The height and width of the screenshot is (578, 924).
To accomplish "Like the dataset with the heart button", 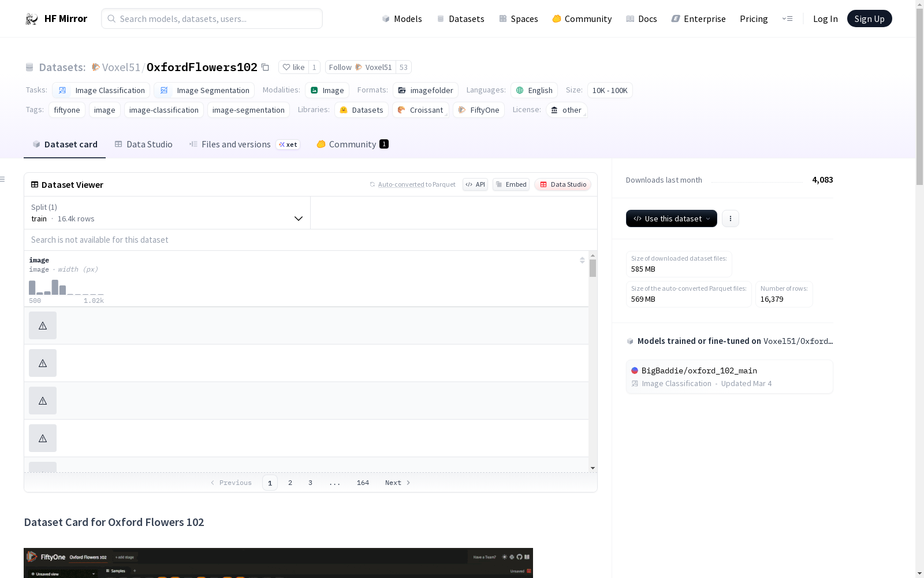I will point(293,67).
